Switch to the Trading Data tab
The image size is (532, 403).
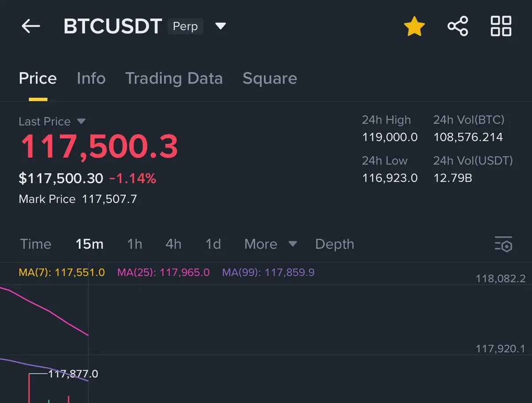174,78
